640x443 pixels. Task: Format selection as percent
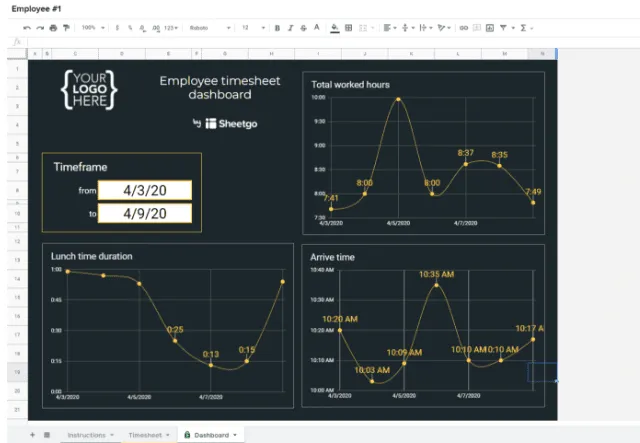point(130,28)
